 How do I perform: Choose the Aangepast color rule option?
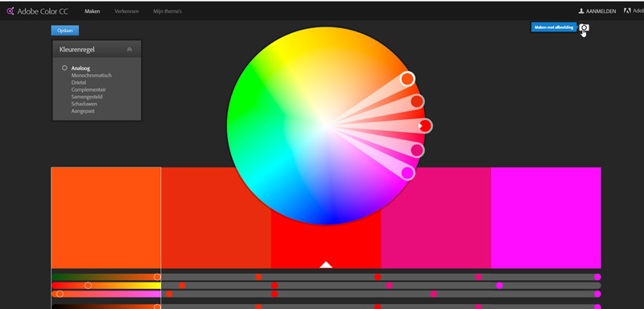click(83, 111)
